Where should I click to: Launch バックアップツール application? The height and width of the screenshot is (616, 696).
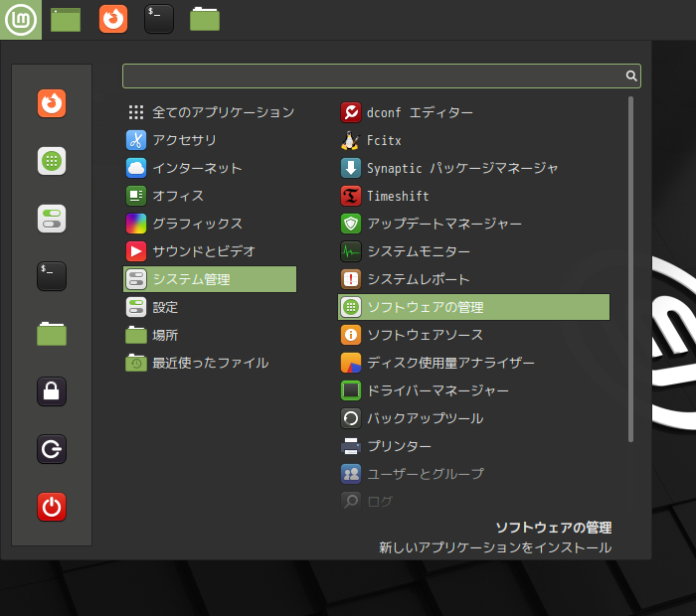click(x=473, y=418)
